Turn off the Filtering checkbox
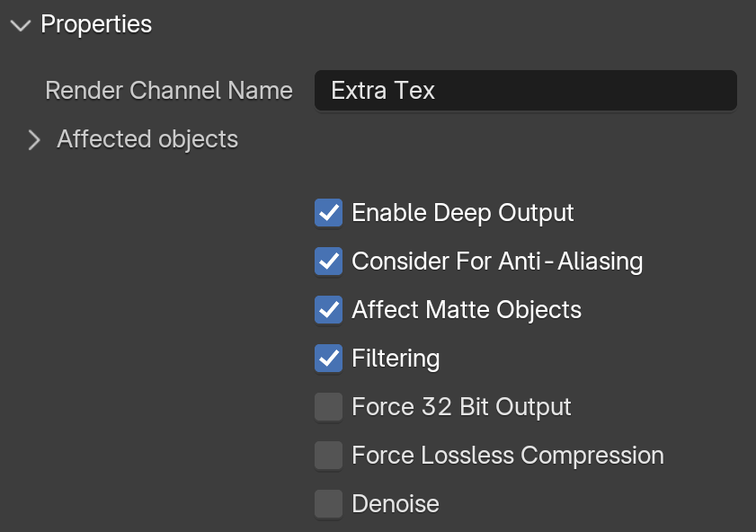Image resolution: width=756 pixels, height=532 pixels. (329, 358)
